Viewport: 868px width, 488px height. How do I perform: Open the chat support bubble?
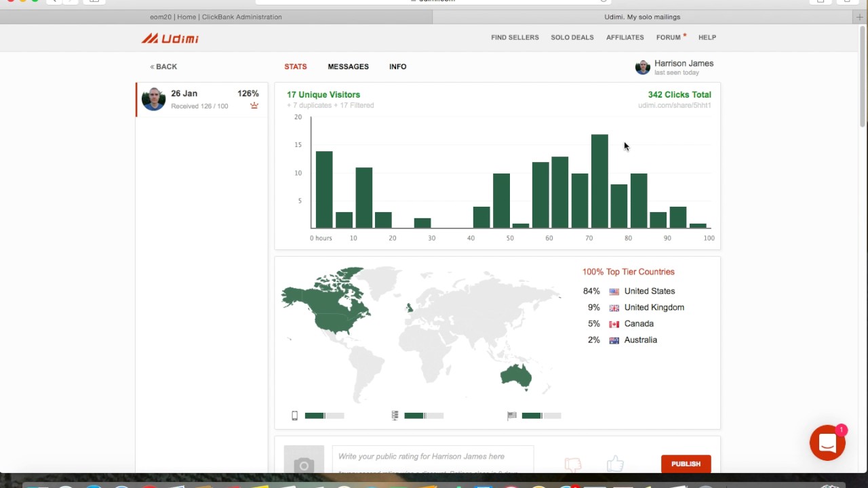pyautogui.click(x=827, y=443)
